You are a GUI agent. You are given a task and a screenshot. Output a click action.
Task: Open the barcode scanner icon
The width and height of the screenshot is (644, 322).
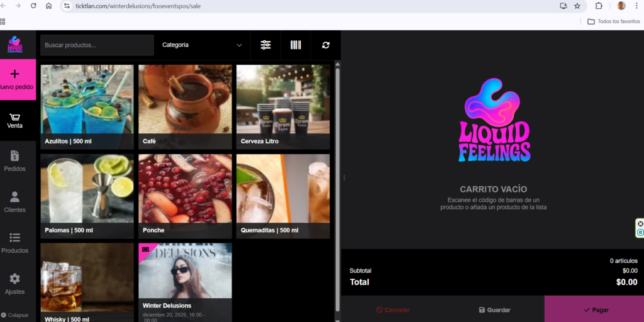click(x=296, y=45)
